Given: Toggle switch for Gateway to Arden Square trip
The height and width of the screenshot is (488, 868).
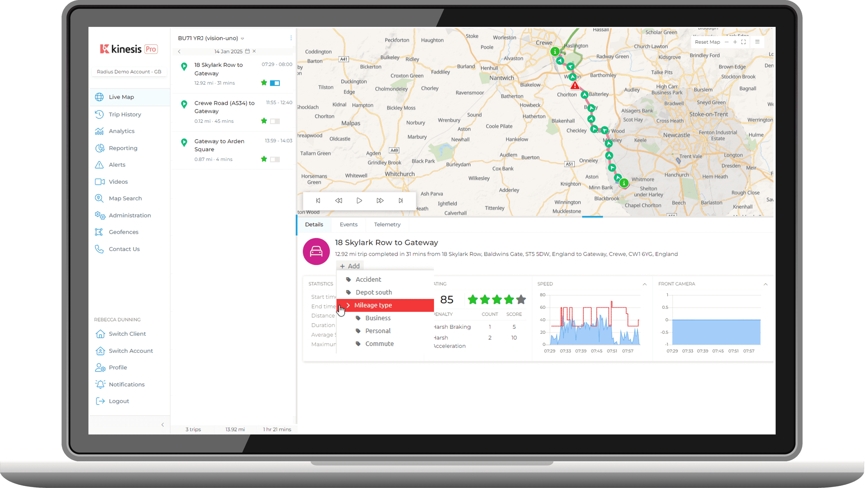Looking at the screenshot, I should point(275,159).
